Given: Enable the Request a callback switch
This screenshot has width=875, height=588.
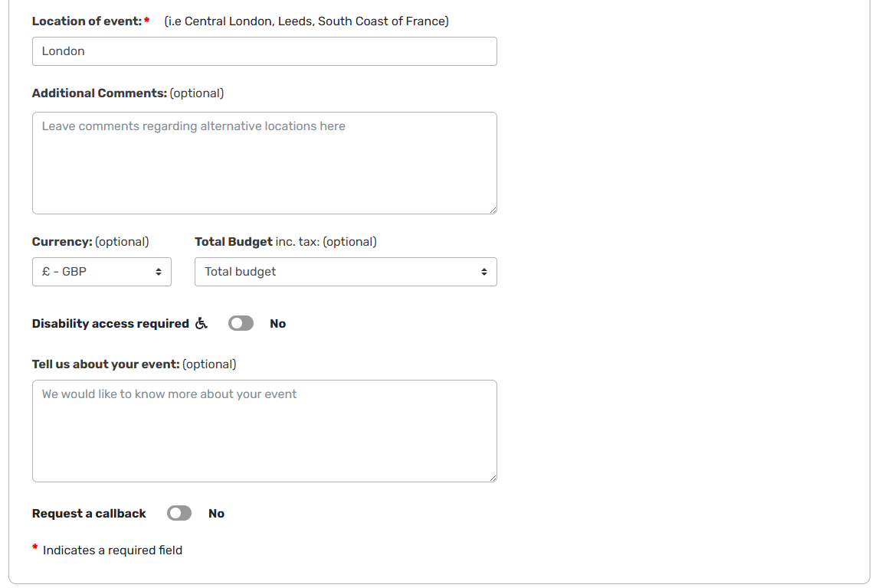Looking at the screenshot, I should tap(179, 513).
